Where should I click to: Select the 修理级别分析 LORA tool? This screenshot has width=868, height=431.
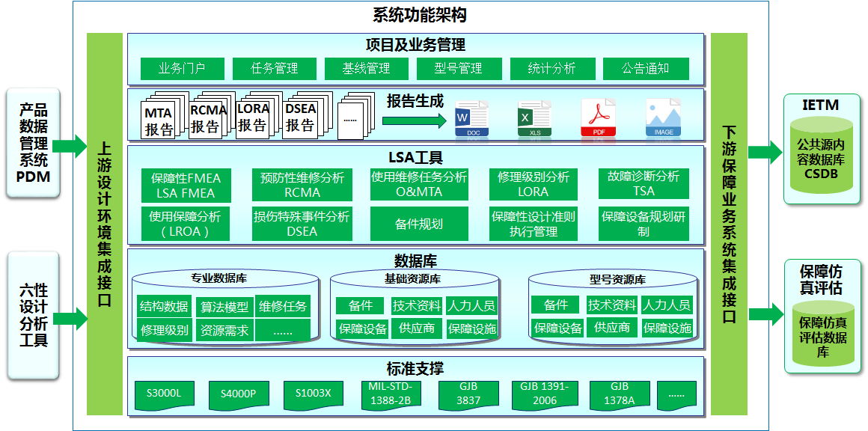pos(533,185)
